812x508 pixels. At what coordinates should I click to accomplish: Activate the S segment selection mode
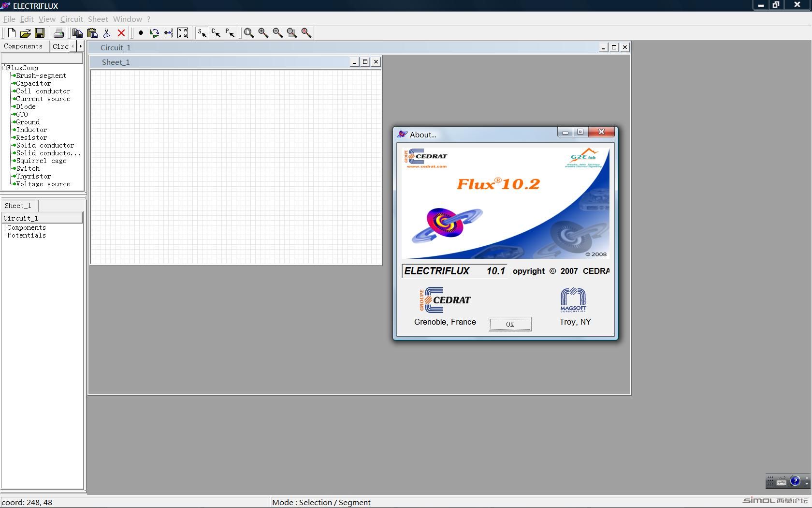pyautogui.click(x=202, y=33)
